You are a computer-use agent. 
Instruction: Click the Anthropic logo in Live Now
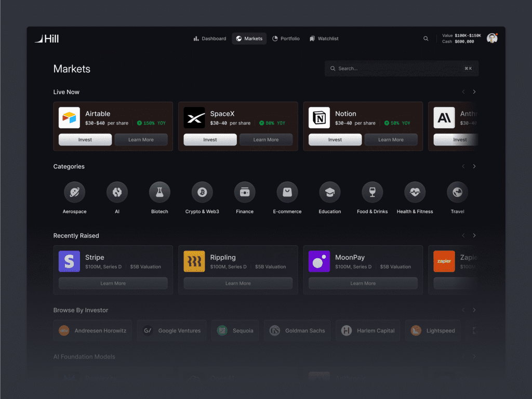(x=444, y=118)
